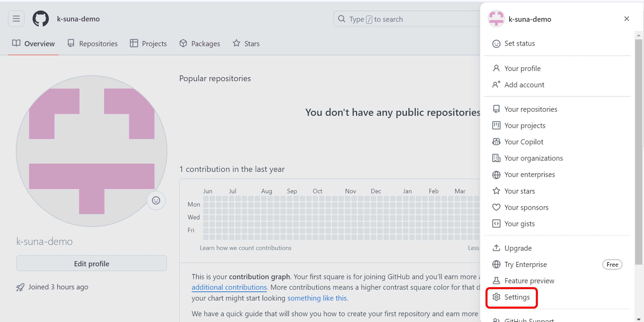This screenshot has height=322, width=644.
Task: Click the Projects table icon
Action: [x=134, y=43]
